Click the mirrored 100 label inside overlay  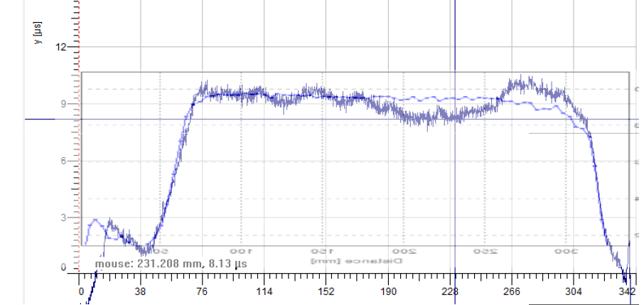coord(241,252)
